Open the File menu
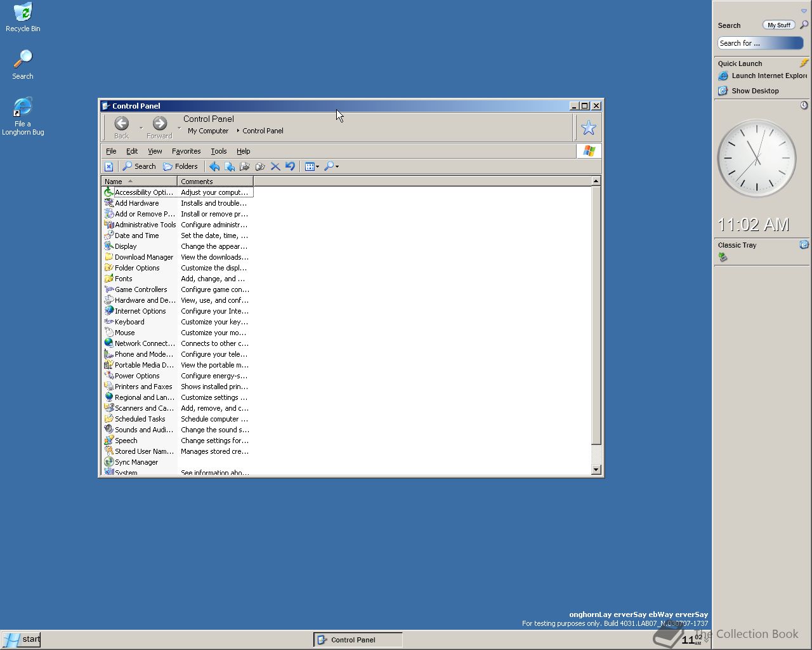812x650 pixels. click(x=111, y=151)
